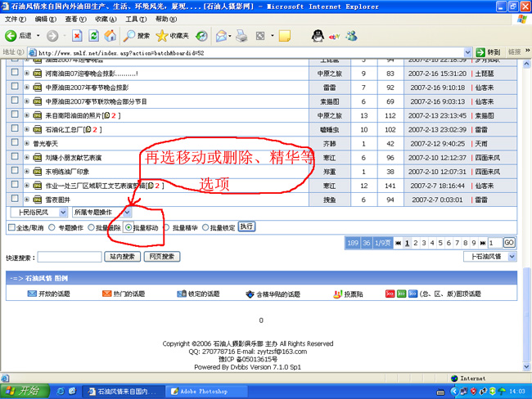Check the box for 河南油田07迎春晚会掠影

tap(15, 72)
